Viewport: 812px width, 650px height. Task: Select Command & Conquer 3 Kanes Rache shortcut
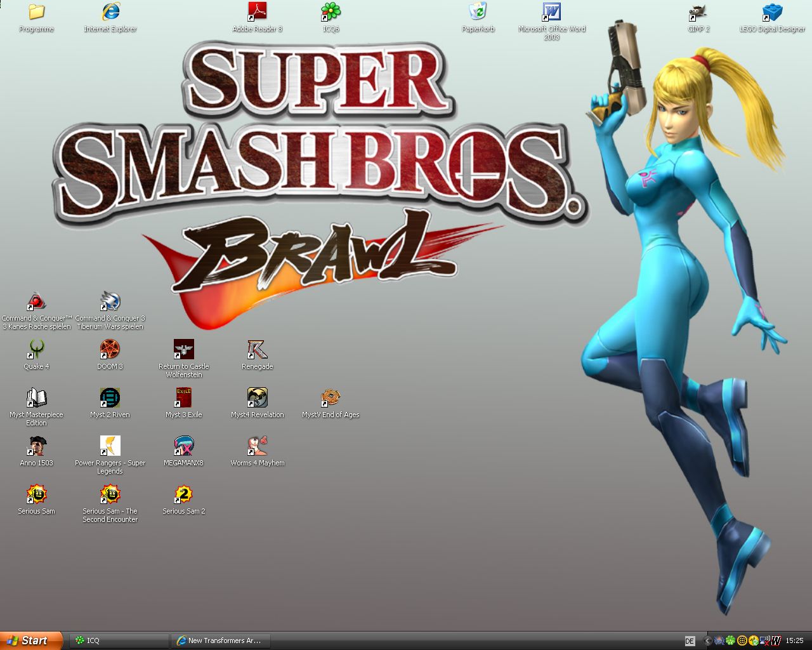click(x=36, y=302)
